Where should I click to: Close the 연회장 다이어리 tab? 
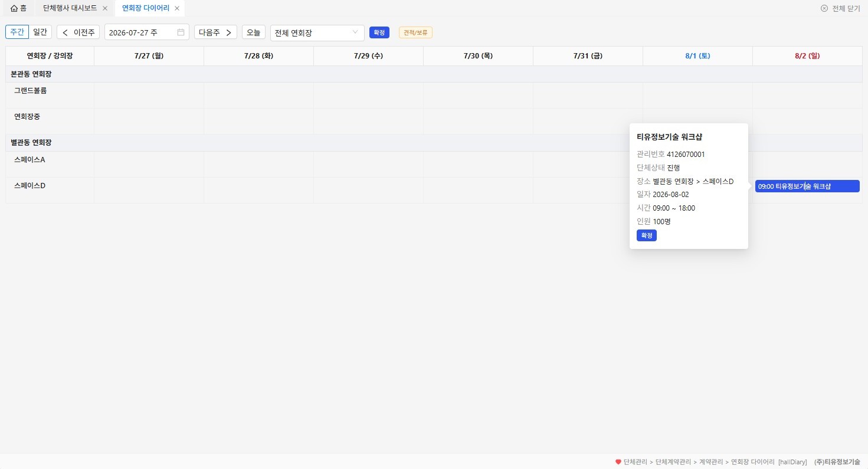coord(177,8)
